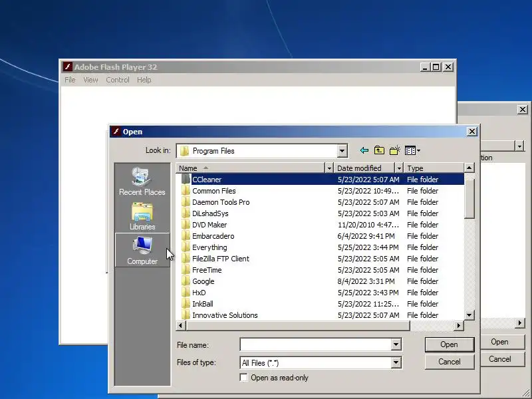Screen dimensions: 532x399
Task: Sort by the Name column header
Action: (x=251, y=168)
